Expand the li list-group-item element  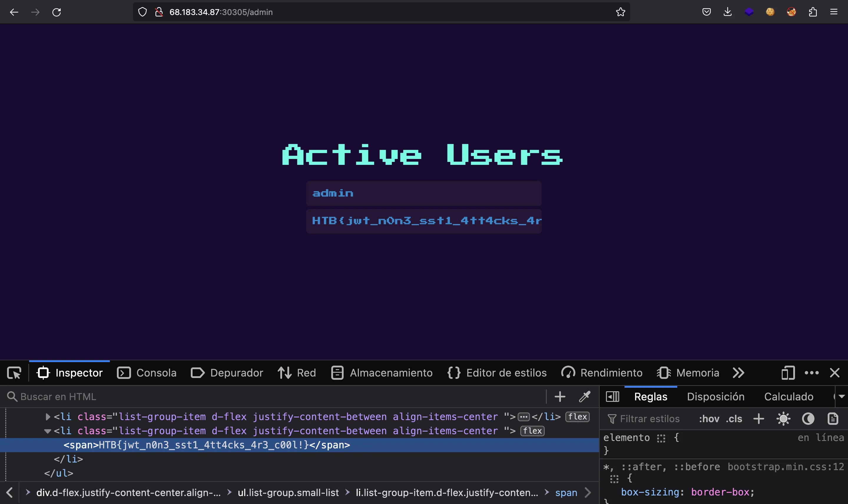(48, 416)
